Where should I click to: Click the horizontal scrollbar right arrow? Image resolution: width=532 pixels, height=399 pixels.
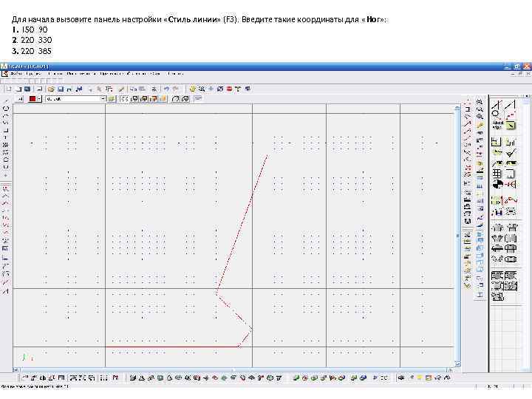click(x=451, y=370)
